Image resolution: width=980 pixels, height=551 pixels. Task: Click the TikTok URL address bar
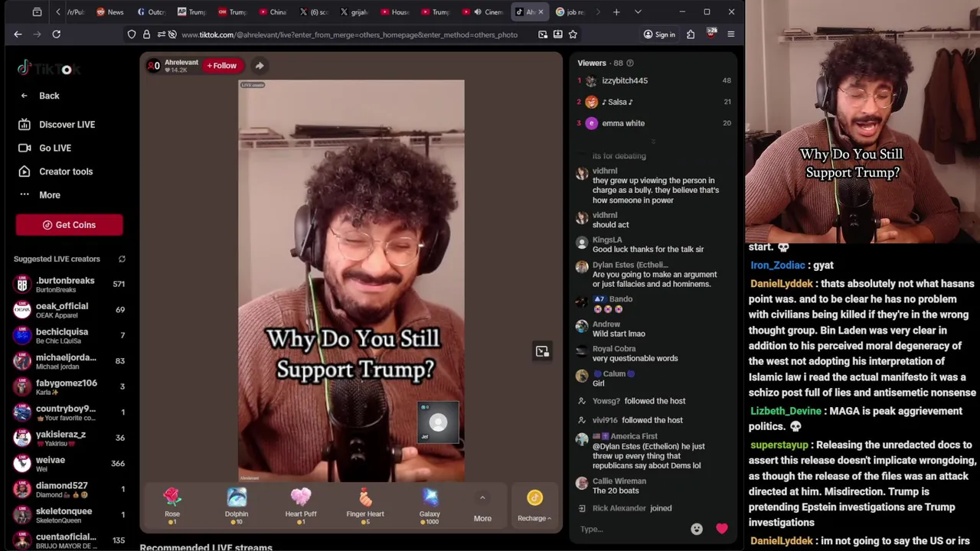[x=349, y=34]
